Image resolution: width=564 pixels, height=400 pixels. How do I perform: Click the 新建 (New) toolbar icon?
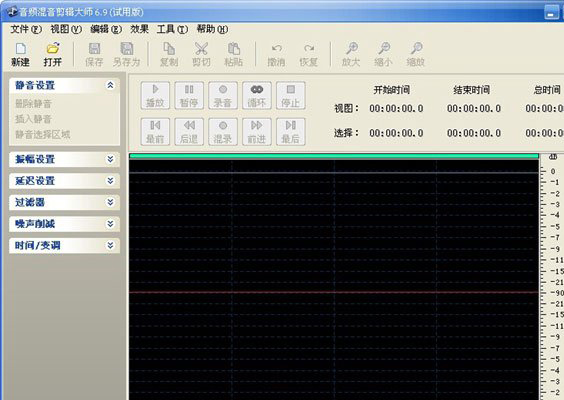click(x=21, y=54)
